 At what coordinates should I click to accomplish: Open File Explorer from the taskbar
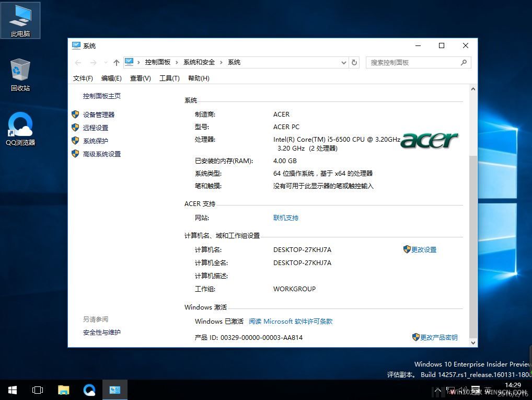[63, 390]
